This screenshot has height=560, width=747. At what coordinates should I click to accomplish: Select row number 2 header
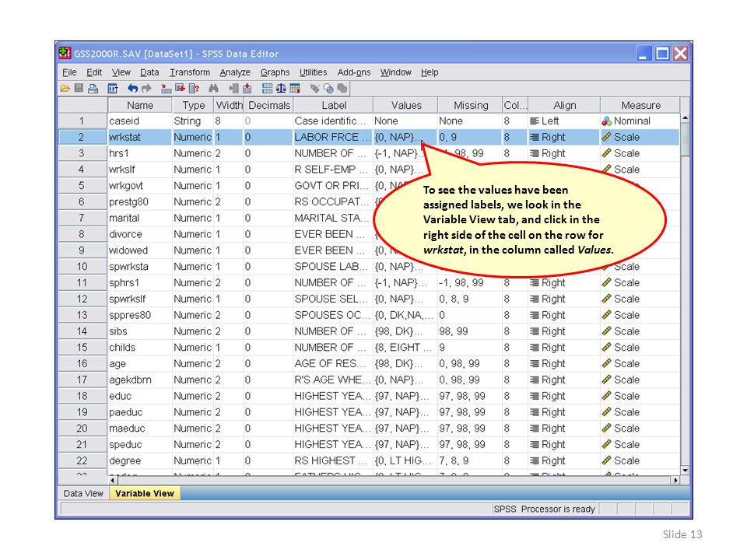pos(82,137)
